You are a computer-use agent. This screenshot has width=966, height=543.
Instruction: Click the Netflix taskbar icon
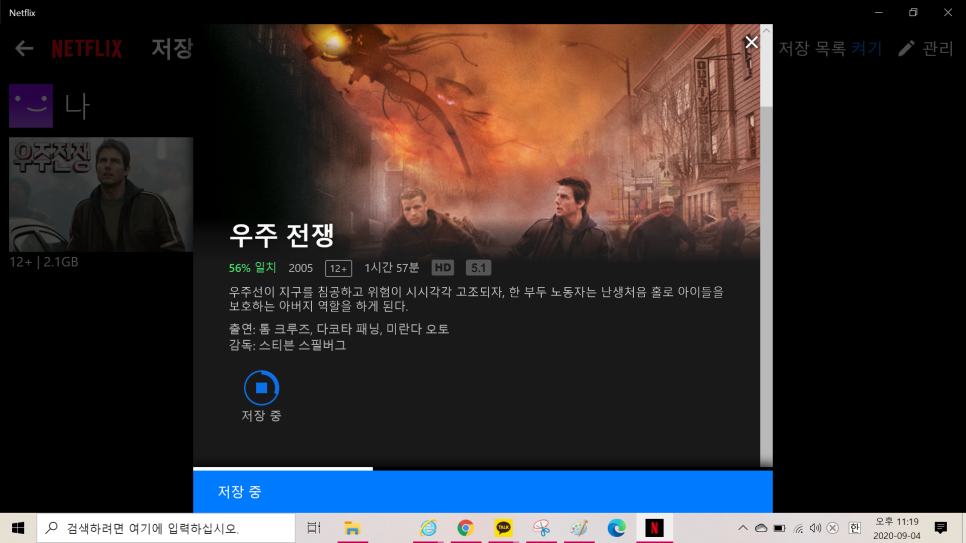pos(654,528)
